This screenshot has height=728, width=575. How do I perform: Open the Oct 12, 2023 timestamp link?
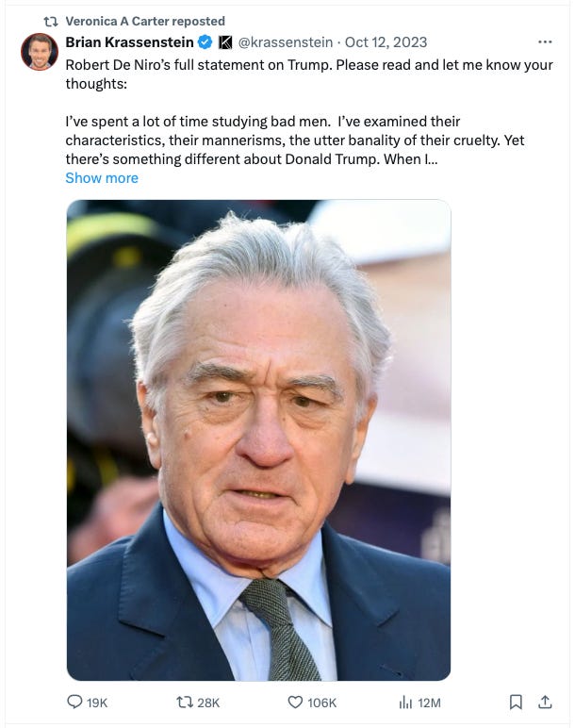[386, 42]
